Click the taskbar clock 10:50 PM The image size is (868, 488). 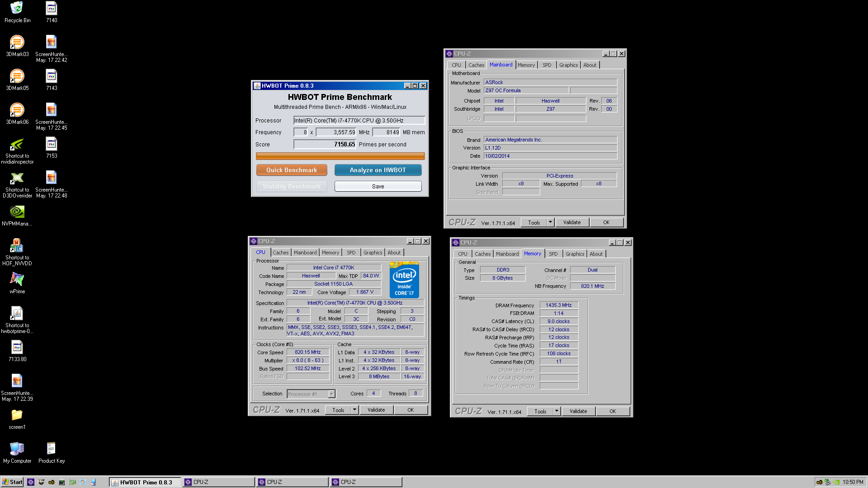[x=853, y=482]
